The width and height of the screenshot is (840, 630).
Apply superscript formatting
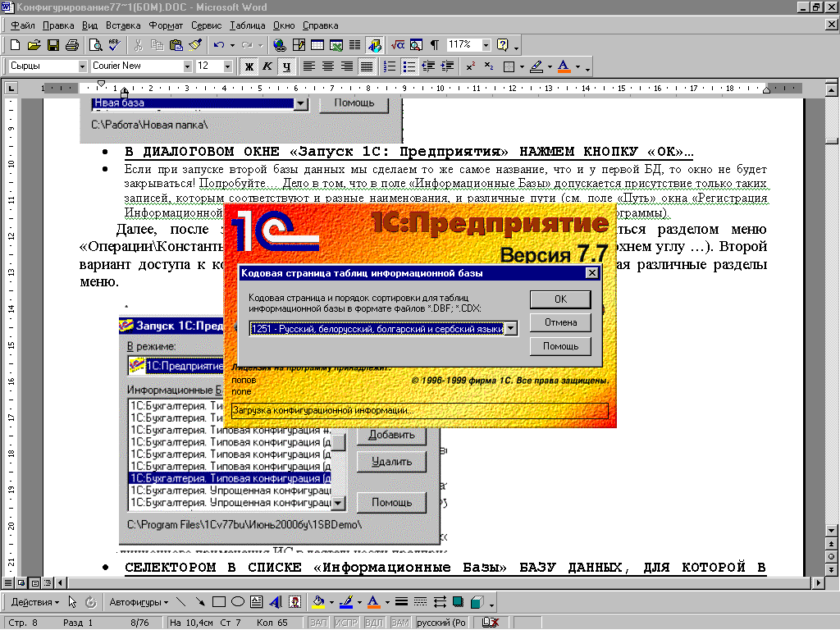tap(470, 66)
